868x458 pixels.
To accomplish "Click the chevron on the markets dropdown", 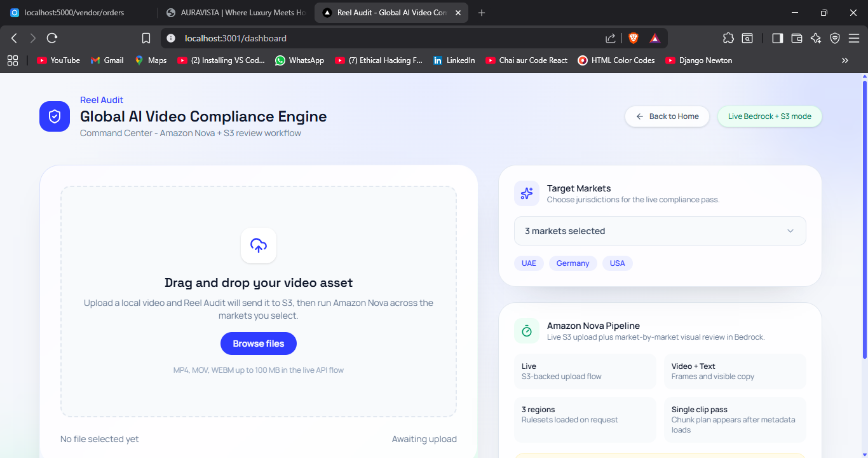I will click(x=790, y=231).
